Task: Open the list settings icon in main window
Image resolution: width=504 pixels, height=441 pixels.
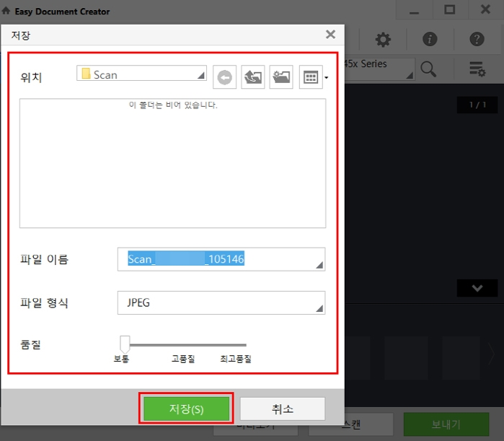Action: [x=477, y=69]
